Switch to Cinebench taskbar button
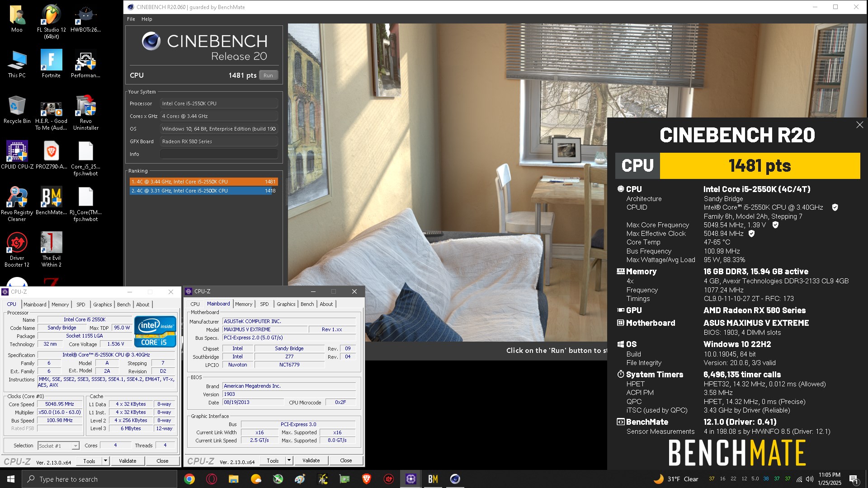Viewport: 868px width, 488px height. (455, 479)
